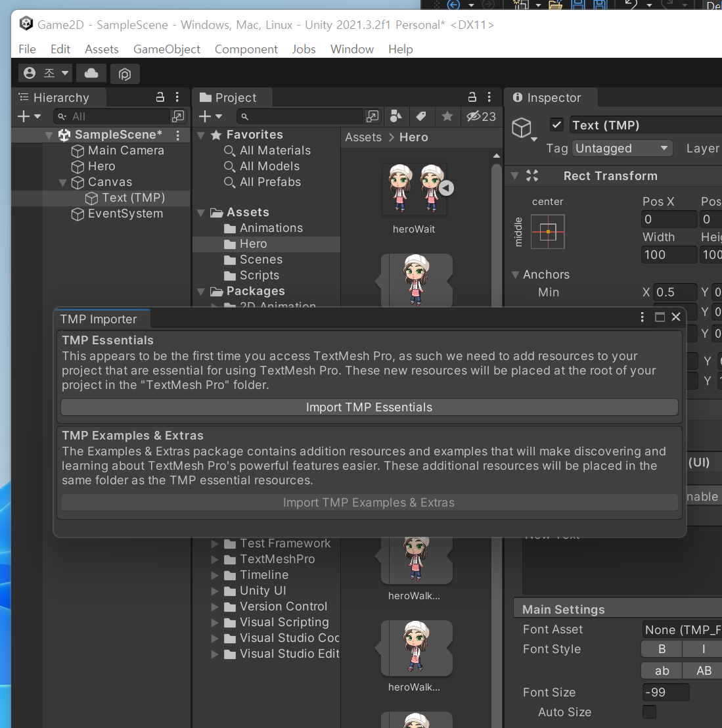722x728 pixels.
Task: Open Project search window icon
Action: (x=372, y=116)
